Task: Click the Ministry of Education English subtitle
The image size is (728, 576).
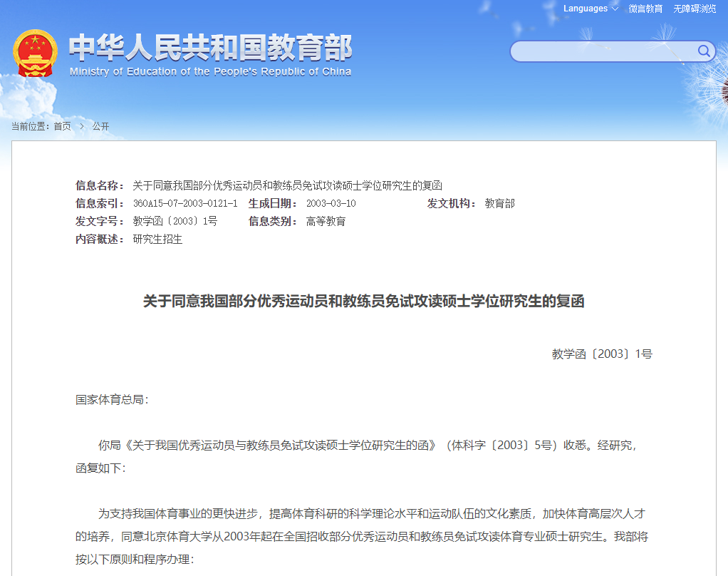Action: [210, 71]
